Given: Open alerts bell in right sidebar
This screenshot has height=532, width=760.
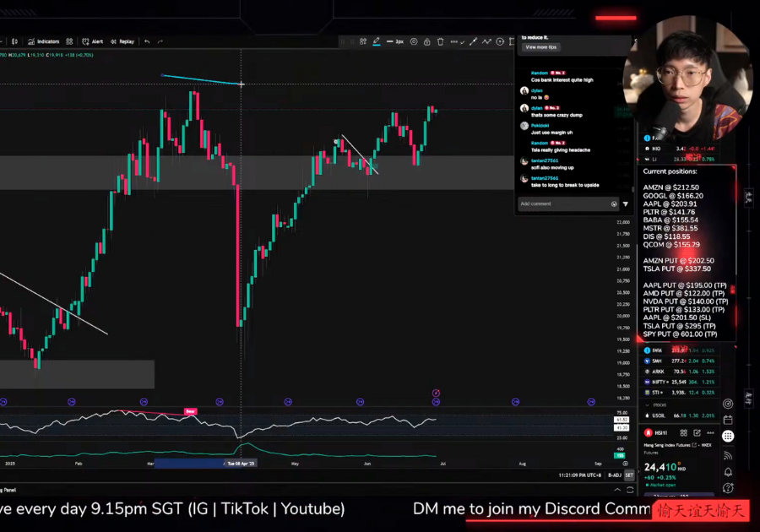Looking at the screenshot, I should (x=728, y=472).
